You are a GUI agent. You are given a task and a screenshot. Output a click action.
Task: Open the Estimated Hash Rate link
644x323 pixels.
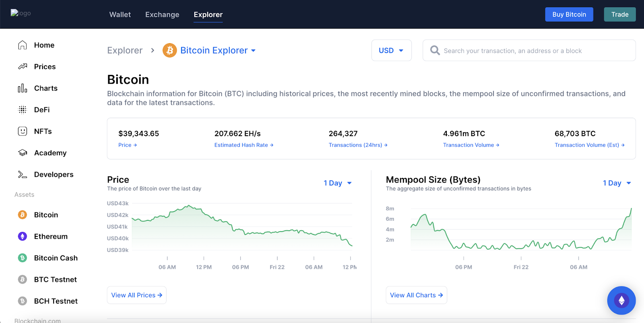244,145
